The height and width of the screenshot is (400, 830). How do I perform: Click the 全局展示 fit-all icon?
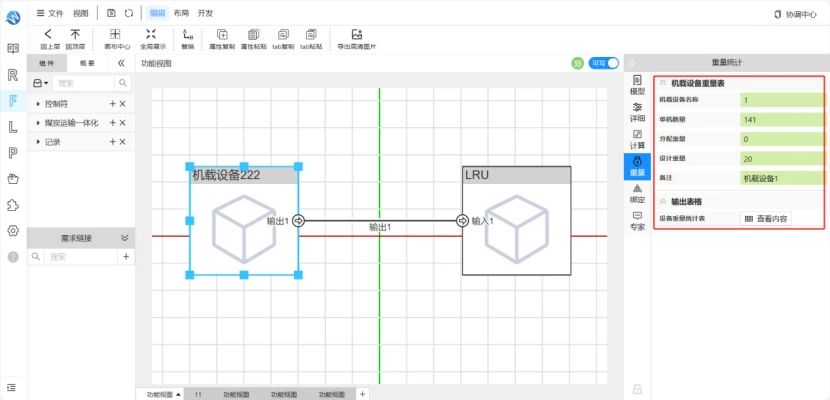[x=151, y=34]
